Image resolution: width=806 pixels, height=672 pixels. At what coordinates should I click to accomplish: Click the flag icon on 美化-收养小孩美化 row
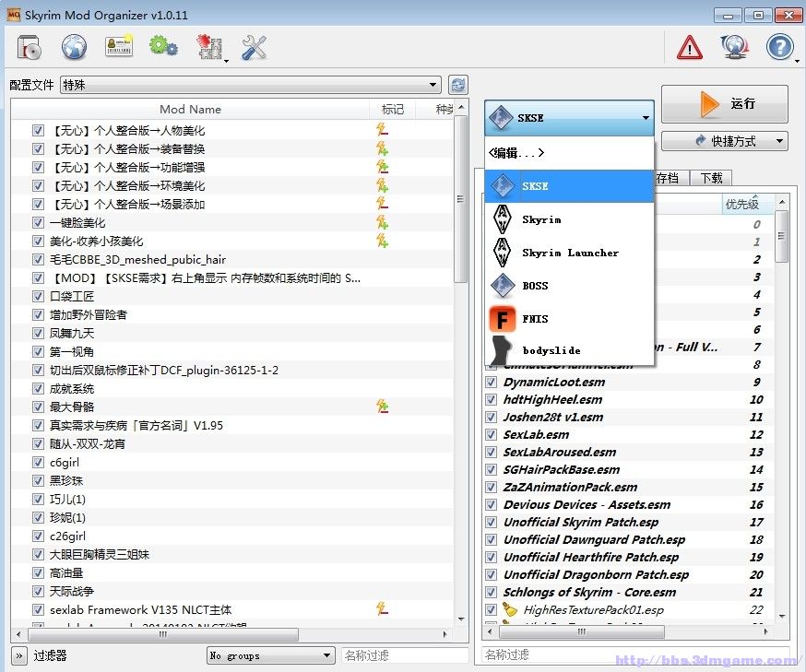point(382,241)
